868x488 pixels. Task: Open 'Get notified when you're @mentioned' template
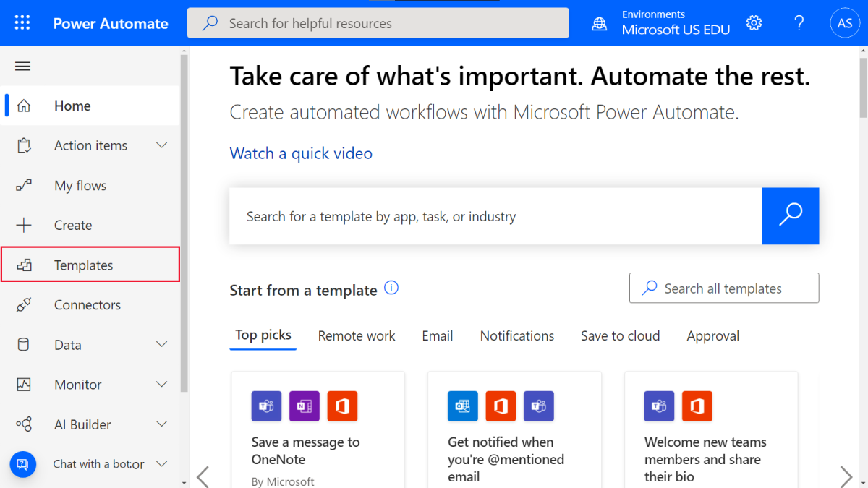(514, 429)
